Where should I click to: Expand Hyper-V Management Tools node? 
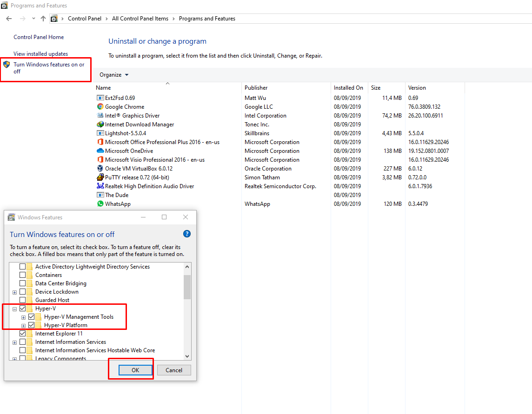[x=23, y=317]
